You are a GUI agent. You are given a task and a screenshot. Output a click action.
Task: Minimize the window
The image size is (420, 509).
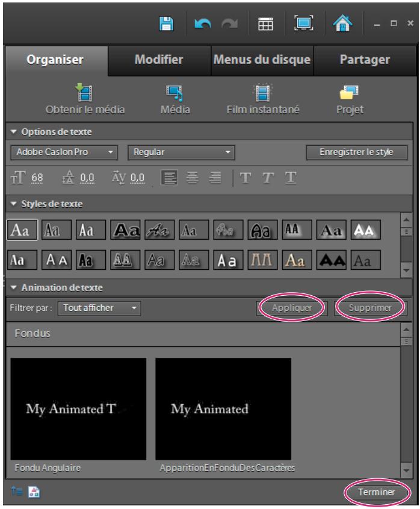377,24
